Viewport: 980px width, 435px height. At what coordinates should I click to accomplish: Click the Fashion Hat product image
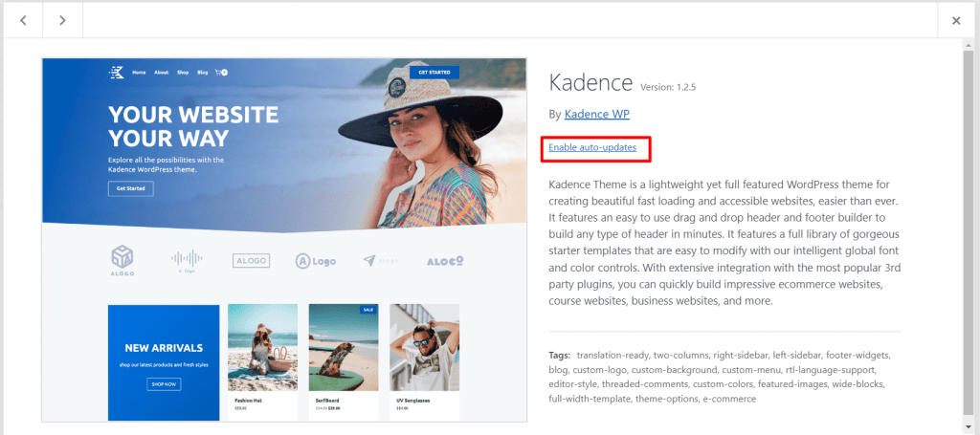coord(262,348)
